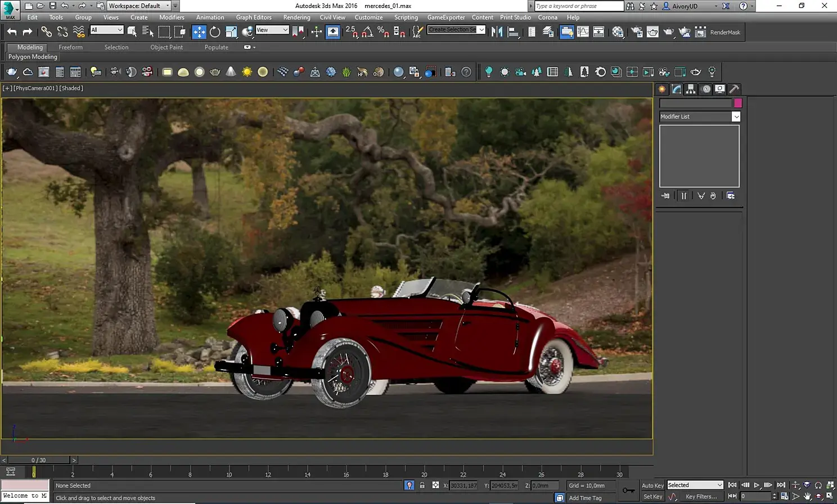Viewport: 837px width, 504px height.
Task: Select the Select and Rotate tool
Action: [x=215, y=32]
